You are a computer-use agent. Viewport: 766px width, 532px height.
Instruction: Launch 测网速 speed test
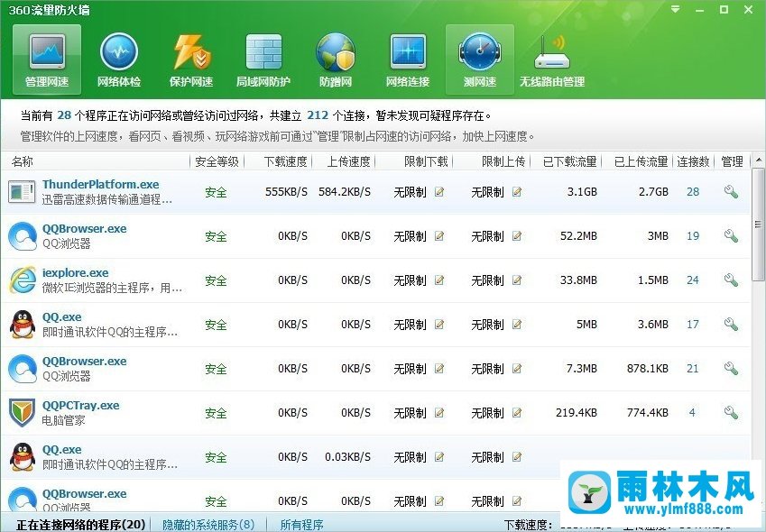pyautogui.click(x=480, y=60)
